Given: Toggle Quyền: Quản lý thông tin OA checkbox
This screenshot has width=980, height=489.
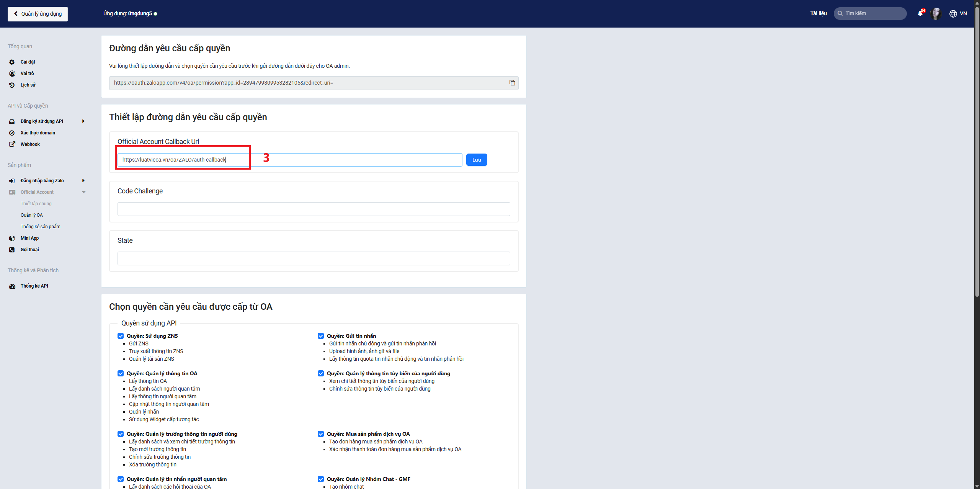Looking at the screenshot, I should click(121, 373).
